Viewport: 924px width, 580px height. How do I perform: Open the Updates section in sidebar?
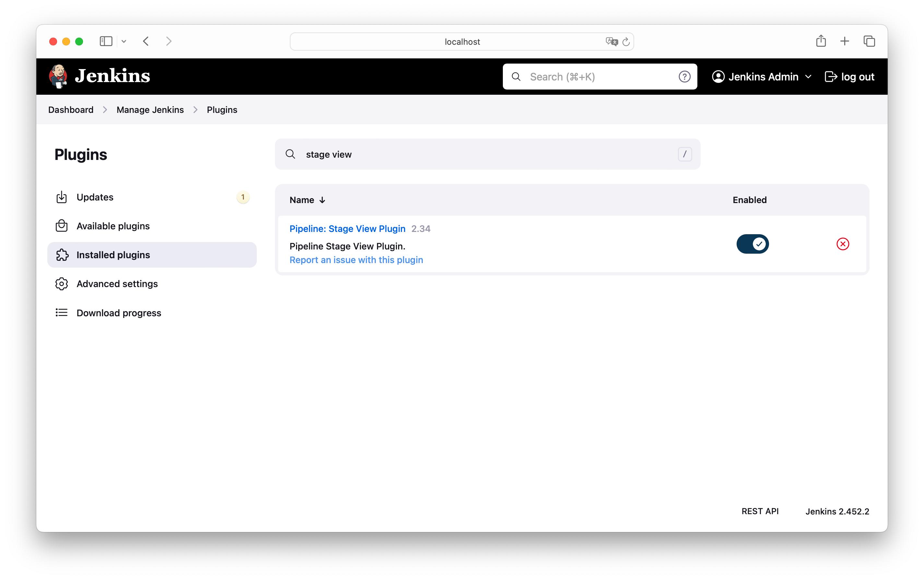point(95,197)
